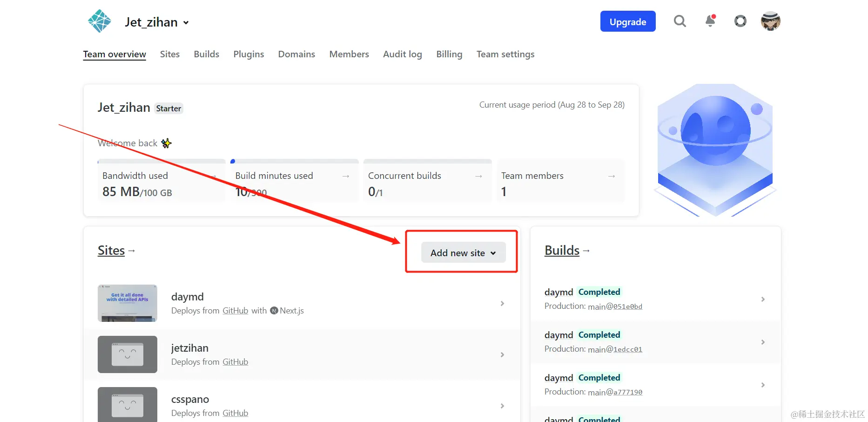Viewport: 868px width, 422px height.
Task: Open the user avatar menu
Action: (x=770, y=21)
